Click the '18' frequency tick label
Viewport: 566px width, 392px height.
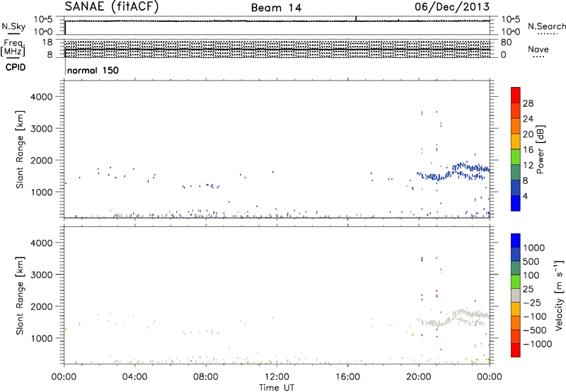pyautogui.click(x=47, y=42)
